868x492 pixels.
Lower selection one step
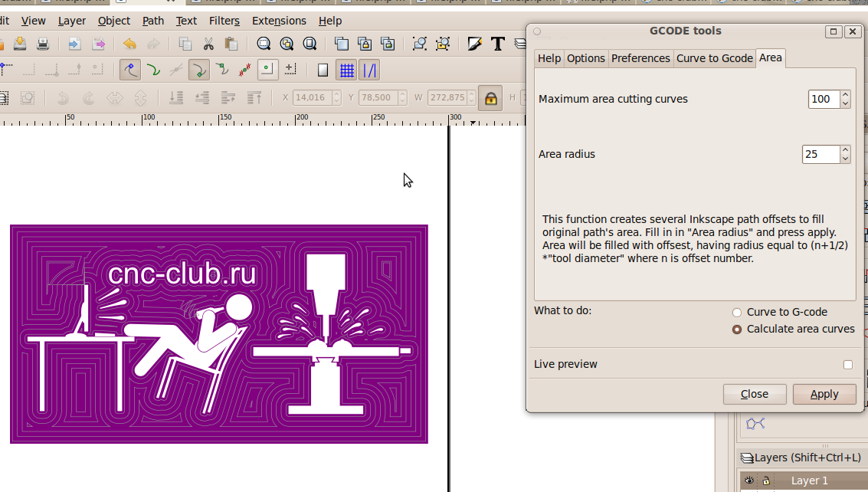(202, 98)
